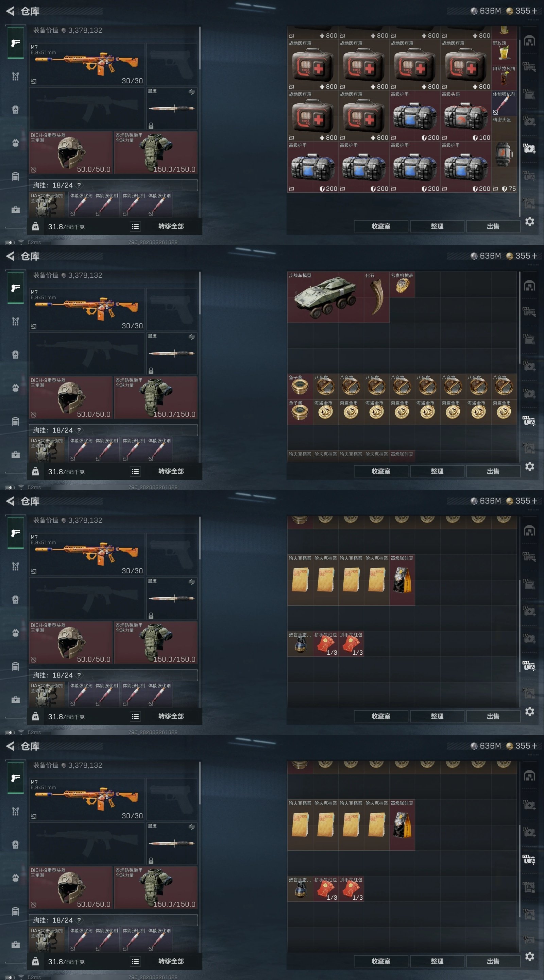
Task: Expand currency plus icon above 野玫瑰 stash
Action: point(534,11)
